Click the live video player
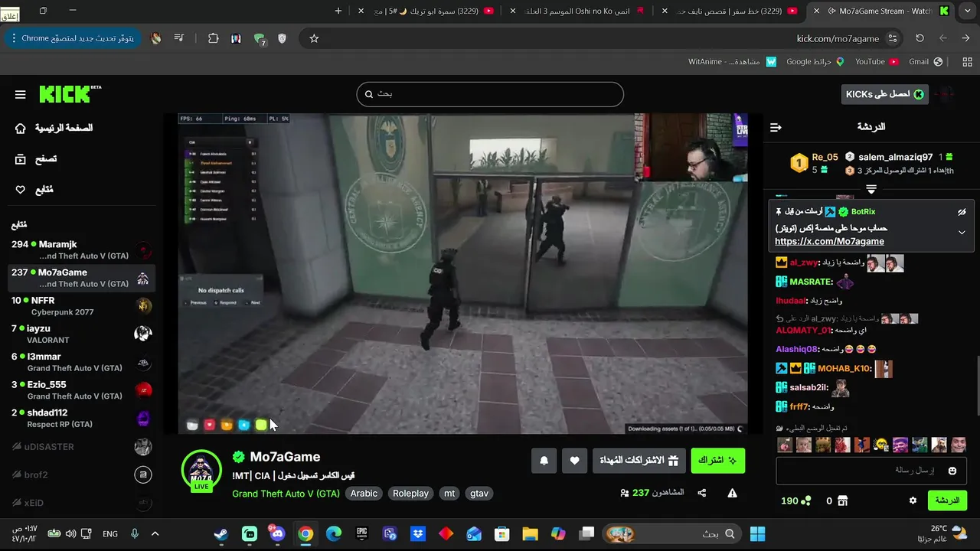This screenshot has width=980, height=551. [463, 274]
